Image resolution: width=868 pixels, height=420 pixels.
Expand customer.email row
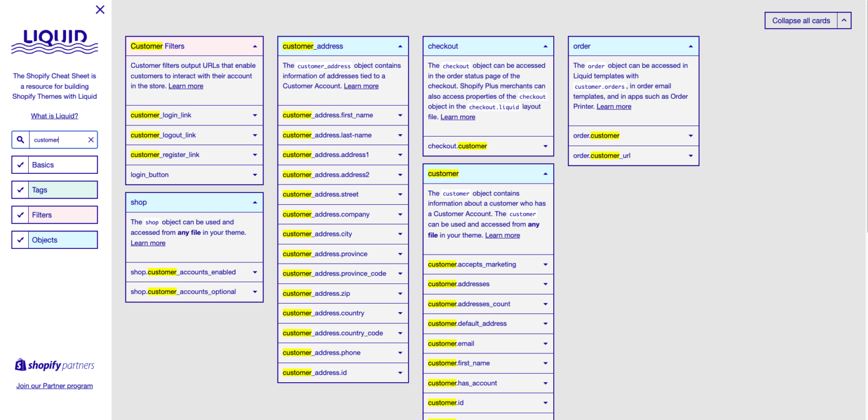488,343
